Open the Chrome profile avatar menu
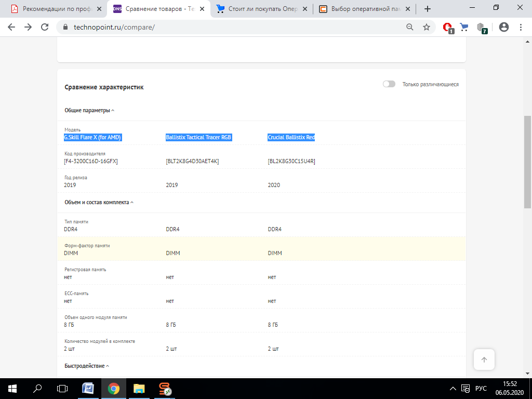Screen dimensions: 532x399 [504, 27]
